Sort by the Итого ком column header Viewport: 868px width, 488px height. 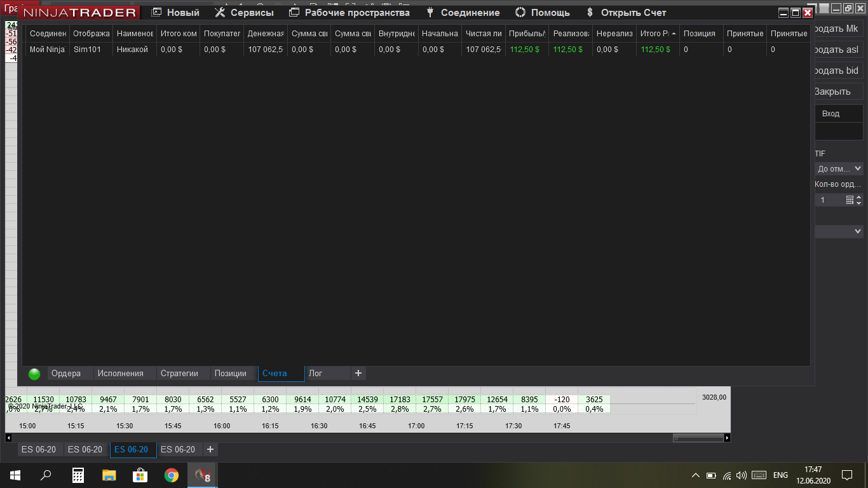[x=178, y=33]
